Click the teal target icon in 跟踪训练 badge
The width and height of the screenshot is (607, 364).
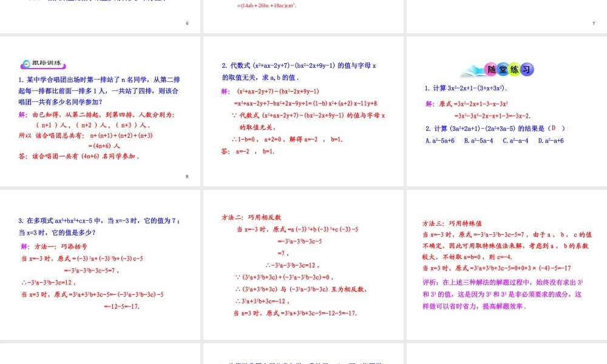[27, 64]
